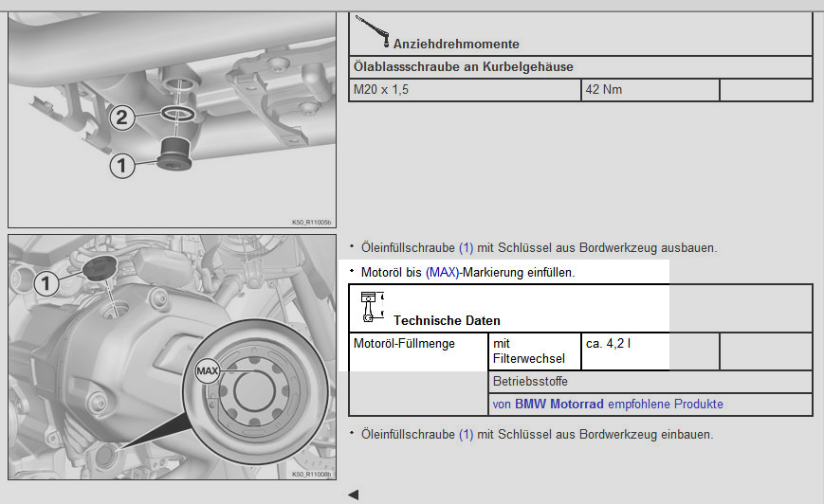Open the (1) link in 'einbauen' step
Viewport: 824px width, 504px height.
[x=466, y=434]
